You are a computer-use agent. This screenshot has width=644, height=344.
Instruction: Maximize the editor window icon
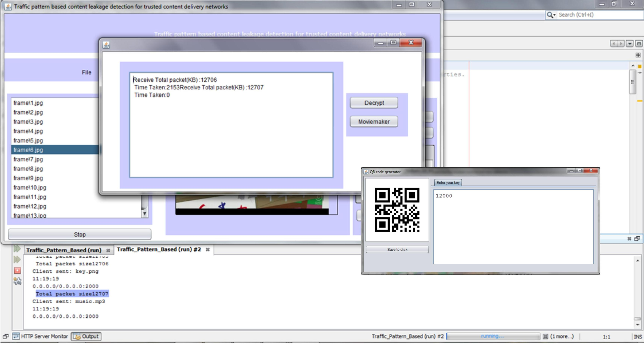tap(639, 44)
